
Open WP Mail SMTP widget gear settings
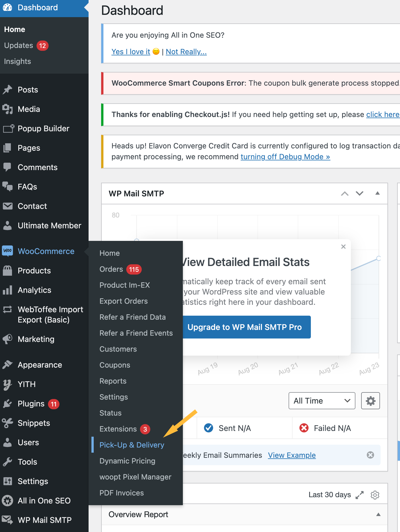click(x=370, y=401)
